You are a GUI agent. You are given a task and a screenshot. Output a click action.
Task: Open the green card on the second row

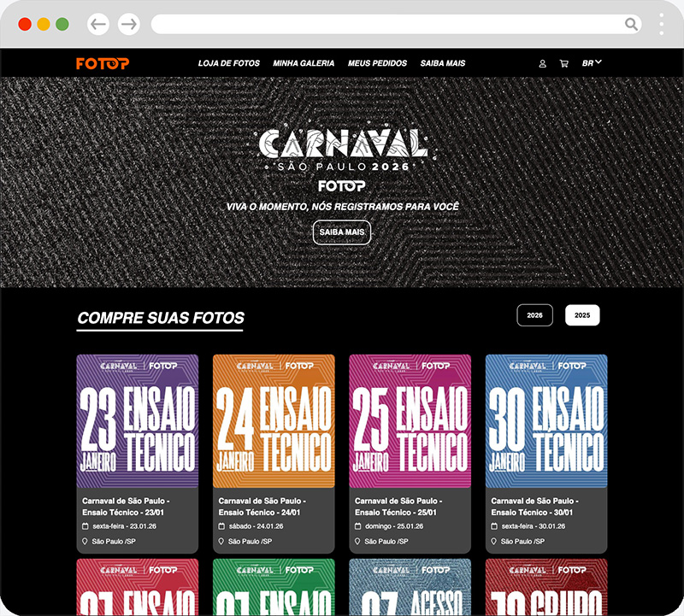(x=274, y=587)
